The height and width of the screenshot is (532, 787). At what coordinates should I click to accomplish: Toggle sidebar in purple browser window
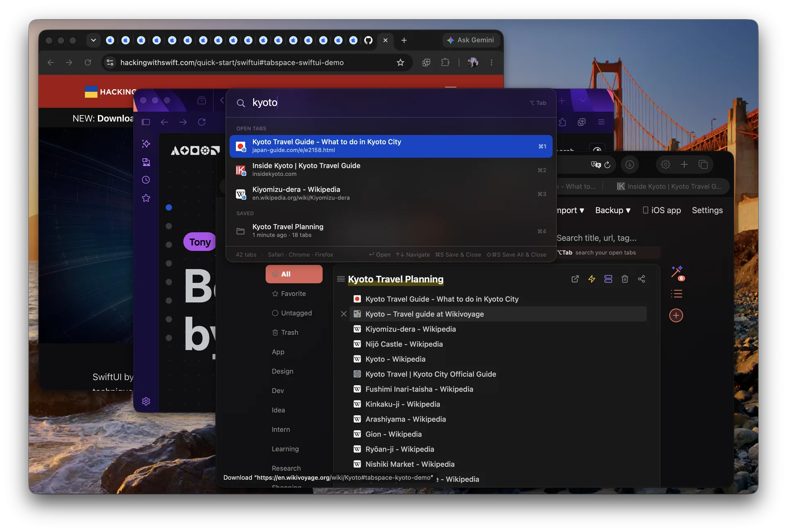pos(146,122)
